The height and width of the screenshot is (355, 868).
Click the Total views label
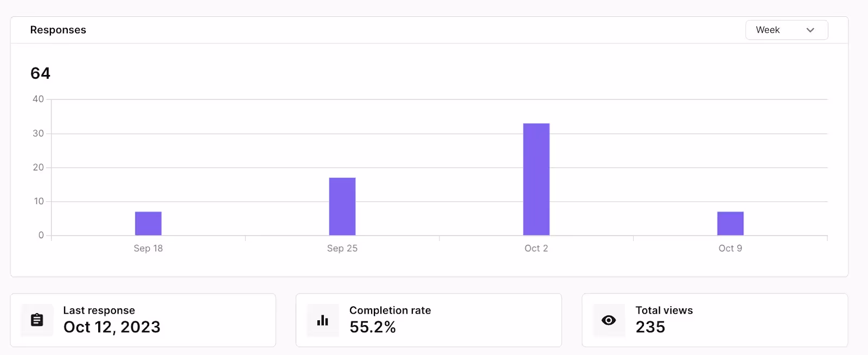(664, 310)
